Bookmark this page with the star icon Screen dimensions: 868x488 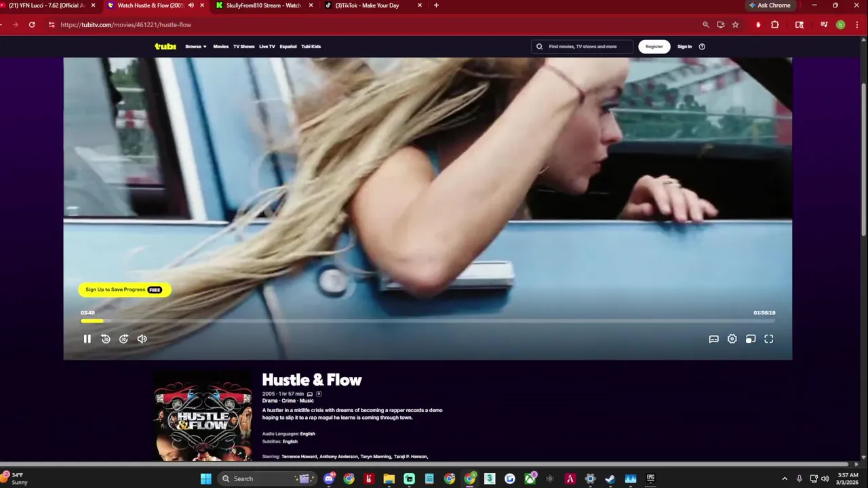pos(735,24)
